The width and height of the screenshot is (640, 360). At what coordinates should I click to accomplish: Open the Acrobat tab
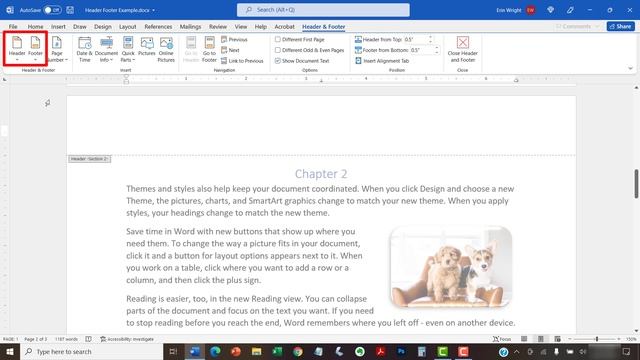(284, 27)
